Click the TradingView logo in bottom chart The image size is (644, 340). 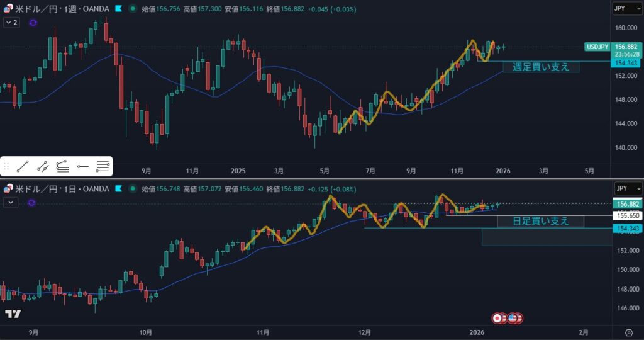click(13, 314)
